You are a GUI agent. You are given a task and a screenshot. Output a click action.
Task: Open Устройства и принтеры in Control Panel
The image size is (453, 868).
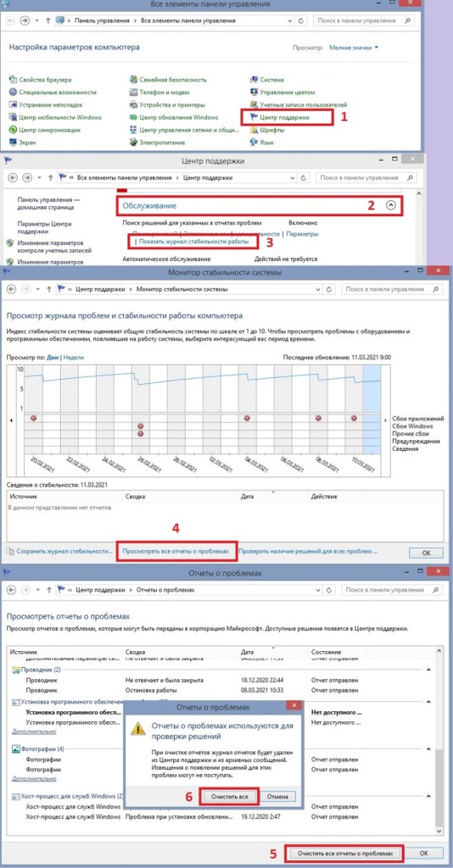point(167,104)
